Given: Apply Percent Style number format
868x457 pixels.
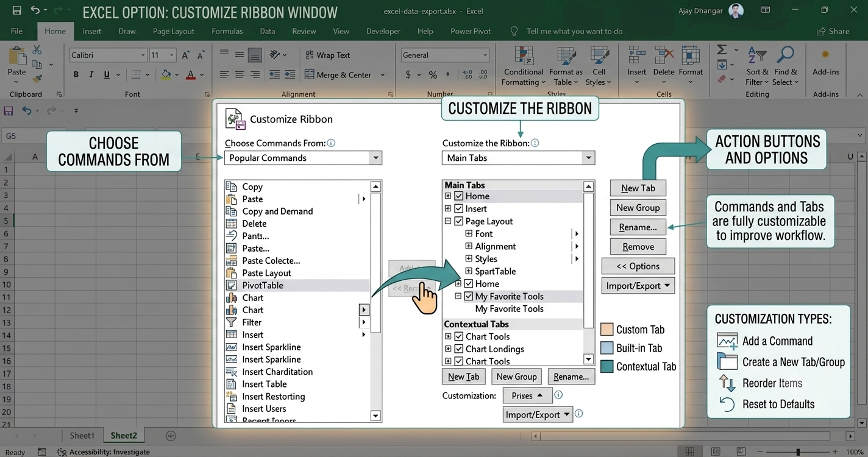Looking at the screenshot, I should click(x=433, y=75).
